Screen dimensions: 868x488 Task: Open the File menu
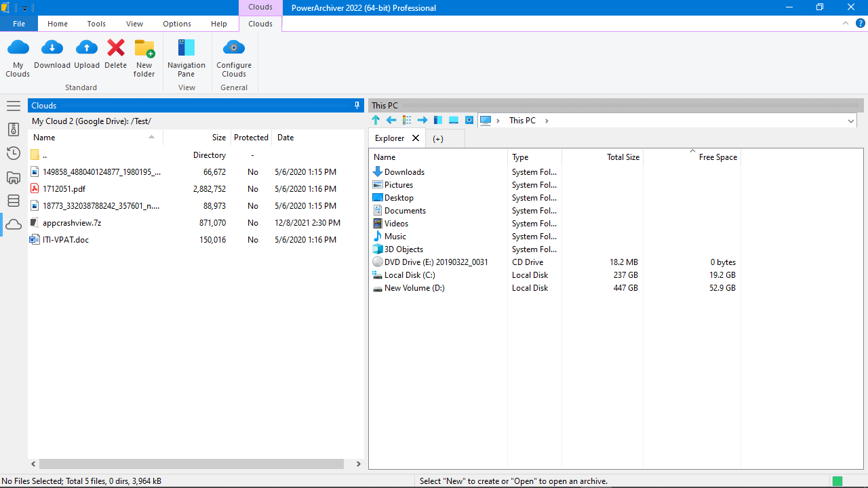(19, 24)
